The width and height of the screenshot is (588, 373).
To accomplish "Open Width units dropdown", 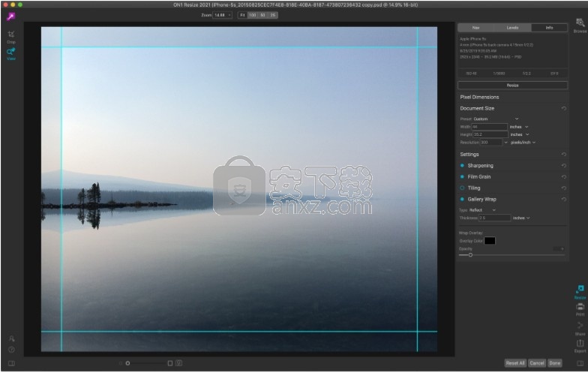I will 519,127.
